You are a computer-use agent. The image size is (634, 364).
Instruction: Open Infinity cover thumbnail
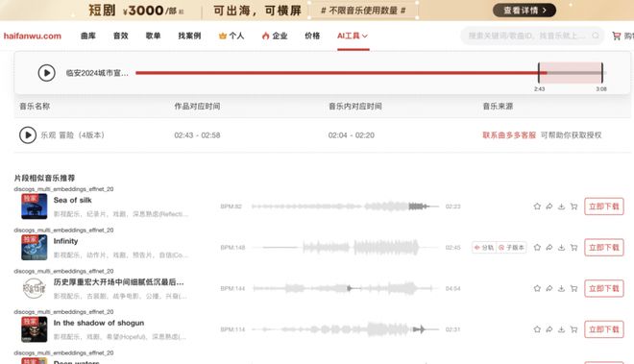pyautogui.click(x=34, y=247)
